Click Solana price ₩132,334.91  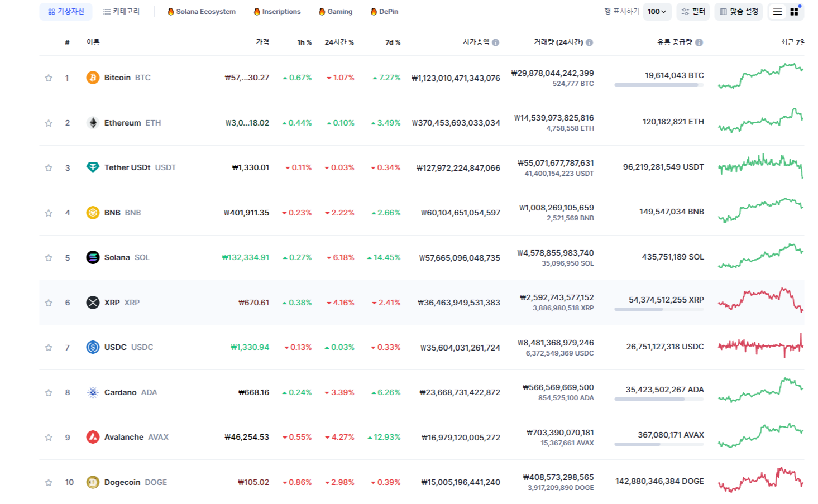coord(246,257)
